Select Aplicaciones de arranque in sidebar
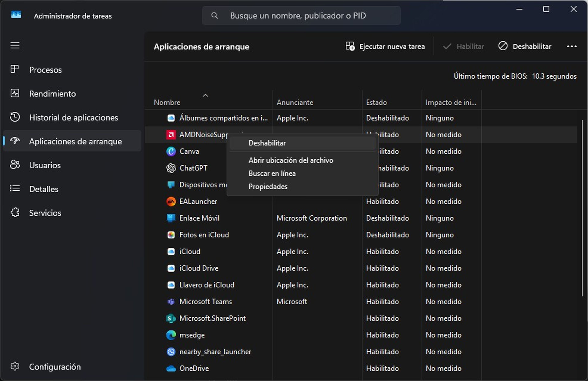 click(x=72, y=141)
